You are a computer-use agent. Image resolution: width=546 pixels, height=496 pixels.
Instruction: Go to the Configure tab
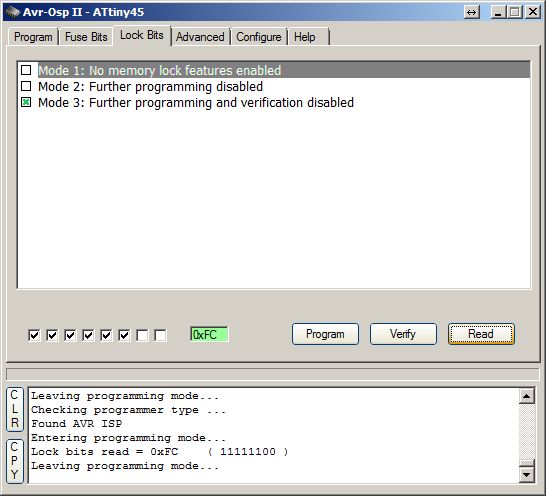coord(259,37)
